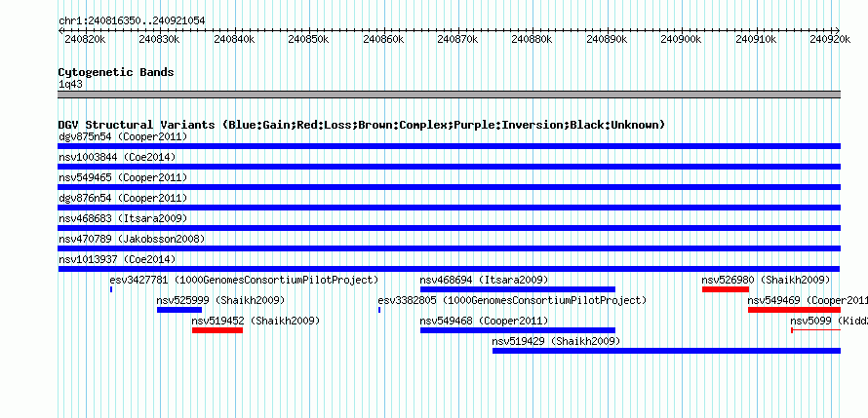Image resolution: width=868 pixels, height=418 pixels.
Task: Click the nsv468683 (Itsara2009) variant label
Action: (x=123, y=218)
